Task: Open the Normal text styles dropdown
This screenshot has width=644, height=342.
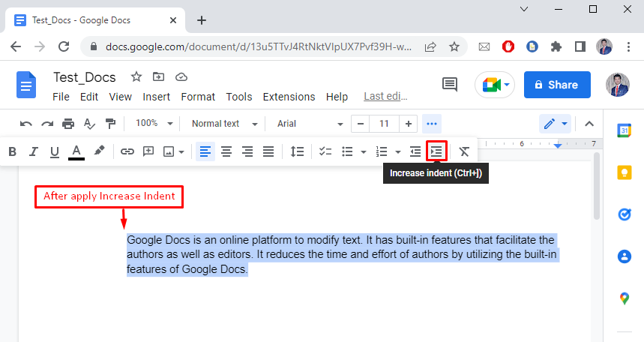Action: tap(225, 124)
